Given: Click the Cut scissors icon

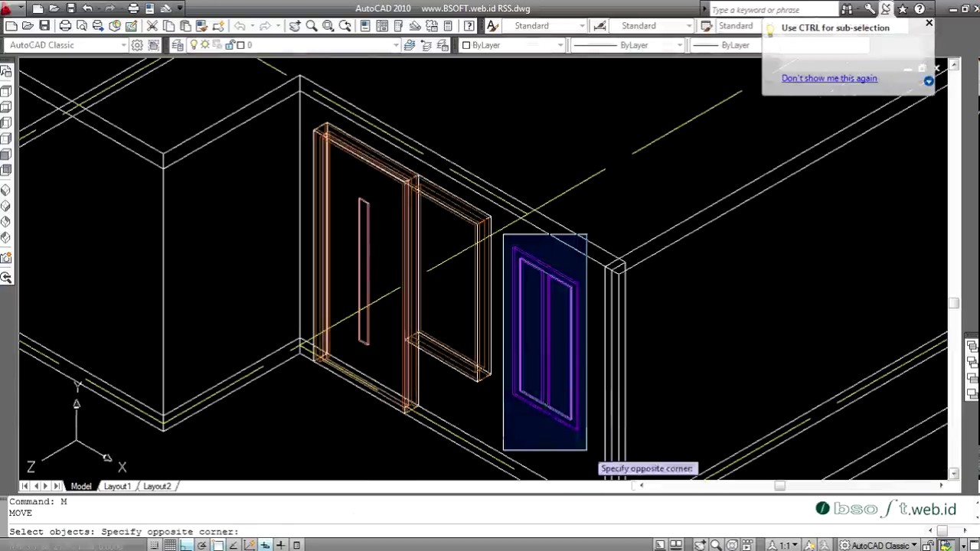Looking at the screenshot, I should pos(152,26).
